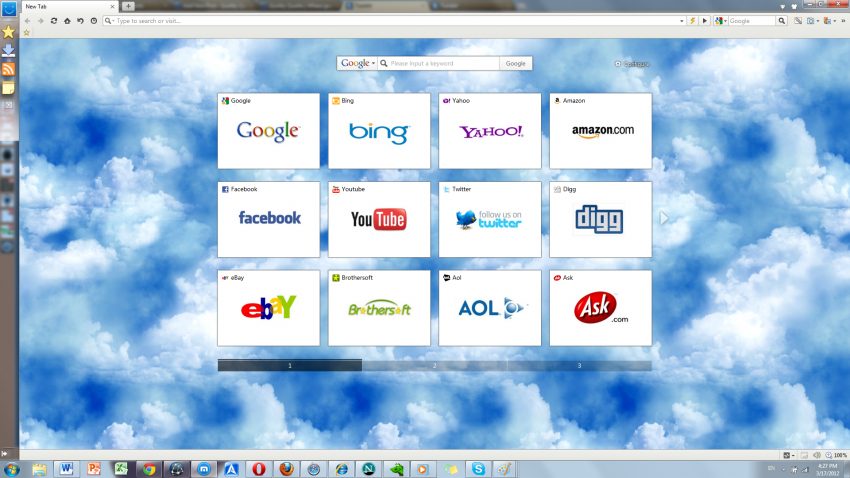
Task: Open the browsing history clock icon
Action: point(94,21)
